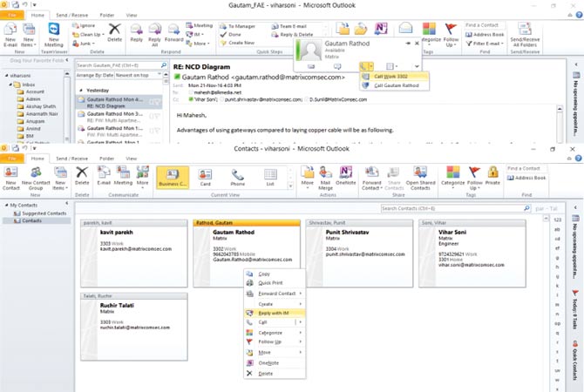This screenshot has height=392, width=584.
Task: Click New Contact in Contacts window
Action: click(x=10, y=179)
